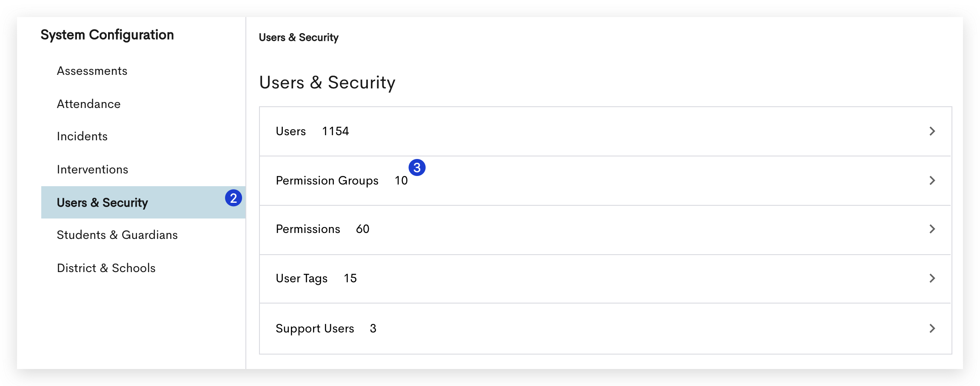Click the User Tags count 15
Viewport: 980px width, 386px height.
(350, 278)
